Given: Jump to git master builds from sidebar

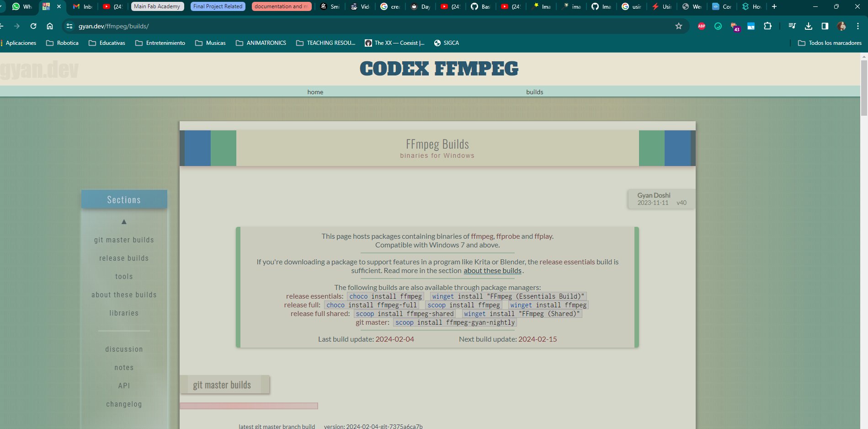Looking at the screenshot, I should (124, 240).
